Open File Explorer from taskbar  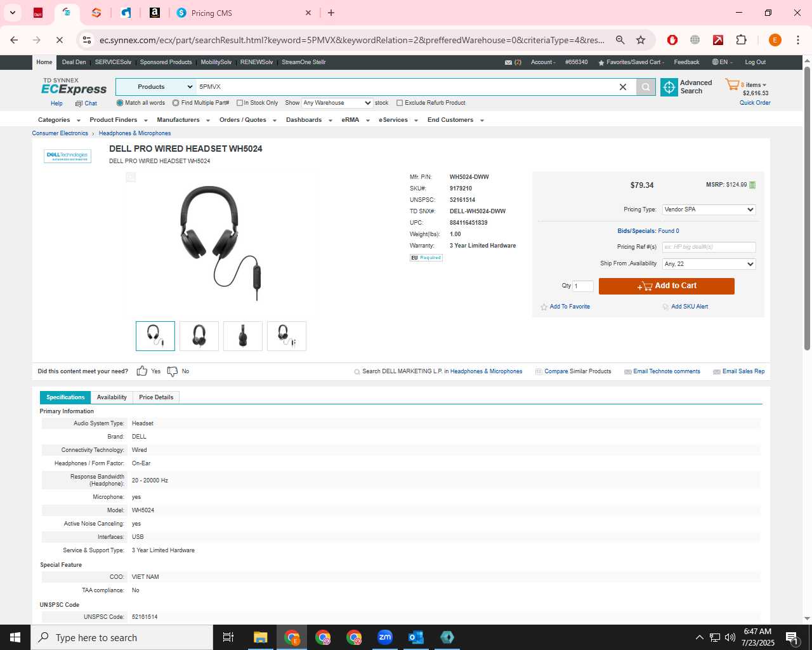point(261,637)
